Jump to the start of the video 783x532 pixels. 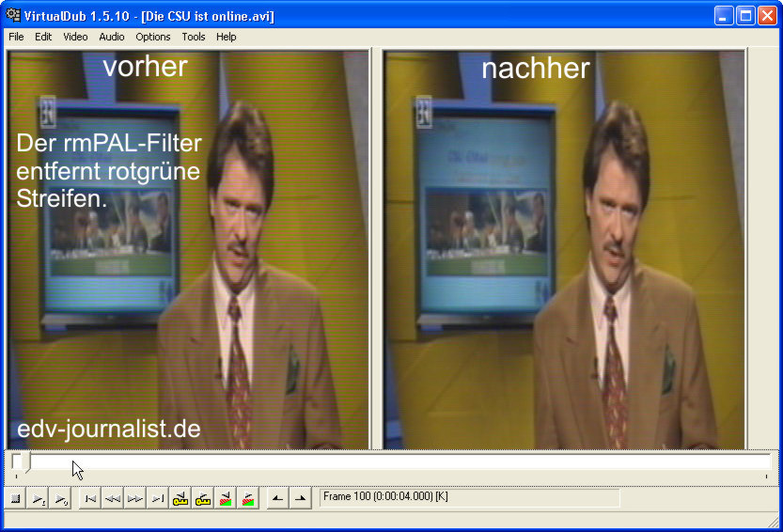90,498
